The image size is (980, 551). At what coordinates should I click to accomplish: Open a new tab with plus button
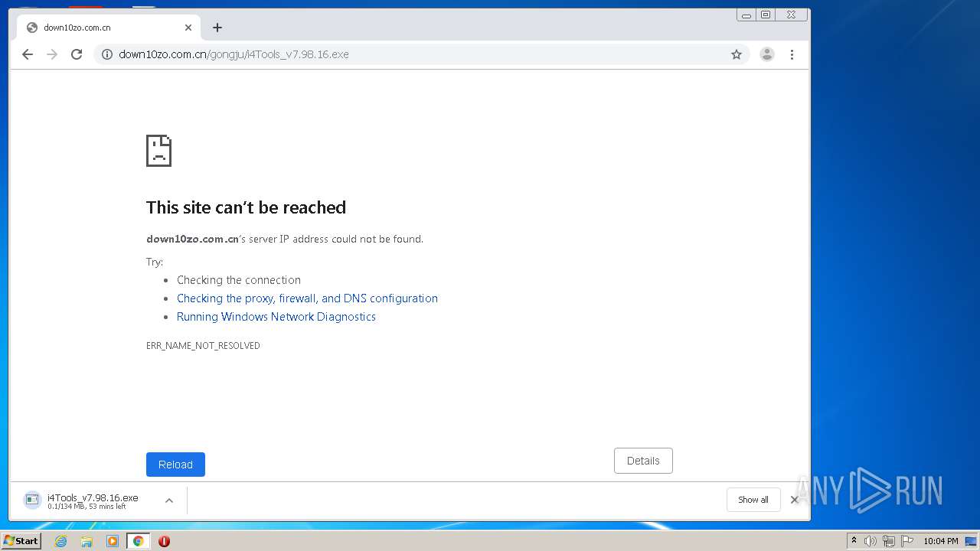(x=217, y=28)
